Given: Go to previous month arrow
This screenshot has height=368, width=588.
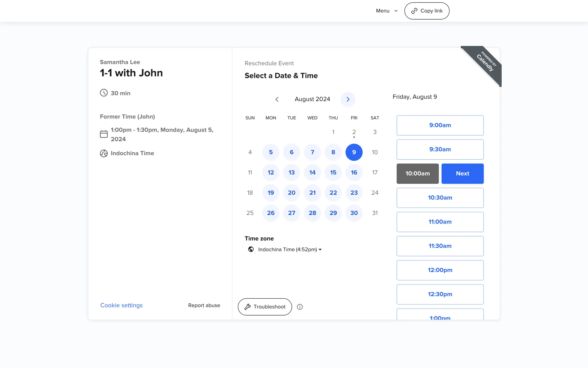Looking at the screenshot, I should pos(277,99).
